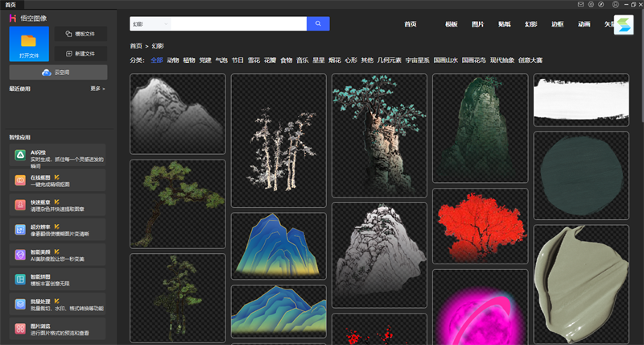Open the AI闪绘 app icon
Screen dimensions: 644x345
point(19,156)
